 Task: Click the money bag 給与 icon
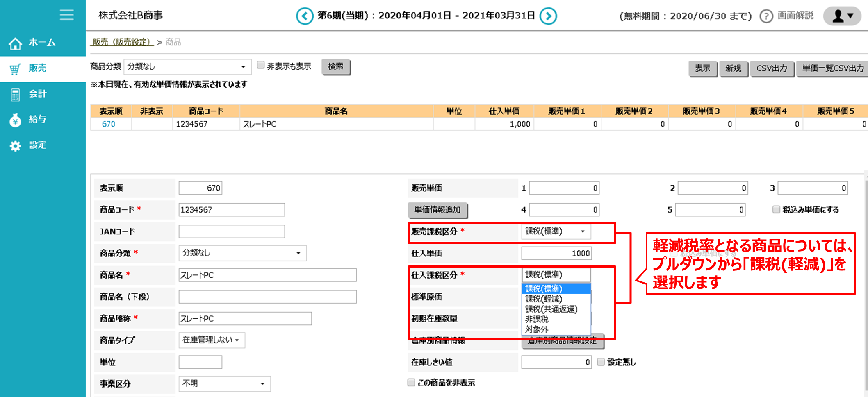point(15,120)
